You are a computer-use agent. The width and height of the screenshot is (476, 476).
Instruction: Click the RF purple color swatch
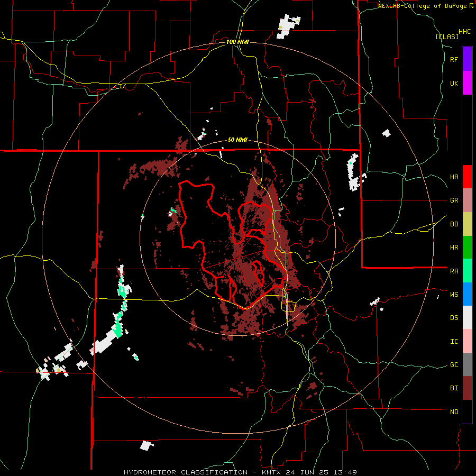coord(467,59)
